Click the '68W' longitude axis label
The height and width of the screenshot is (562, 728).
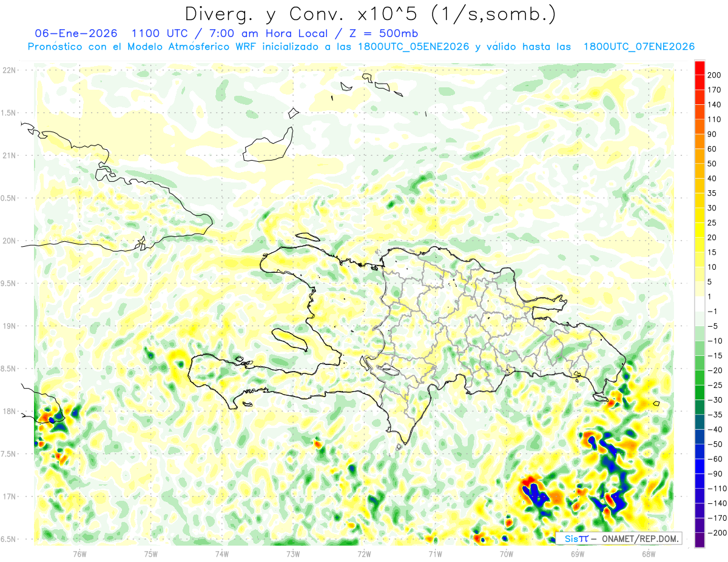(649, 554)
